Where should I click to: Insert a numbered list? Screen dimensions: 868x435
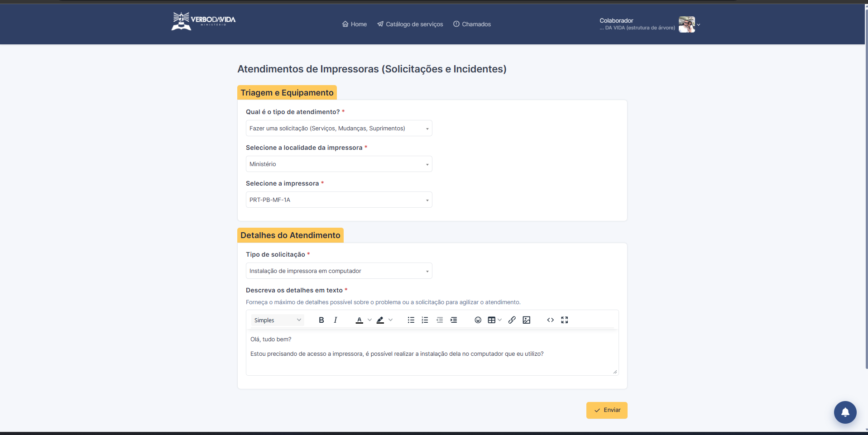[x=425, y=320]
